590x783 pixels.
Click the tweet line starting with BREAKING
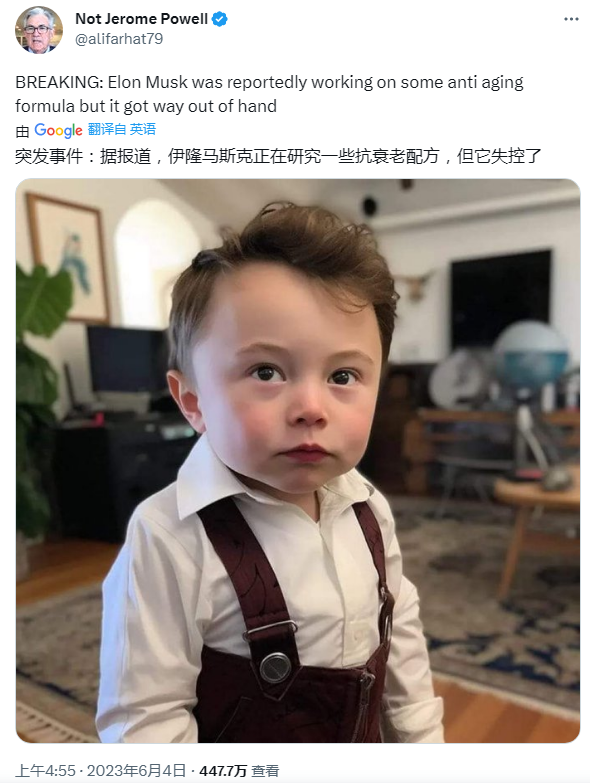click(x=269, y=82)
